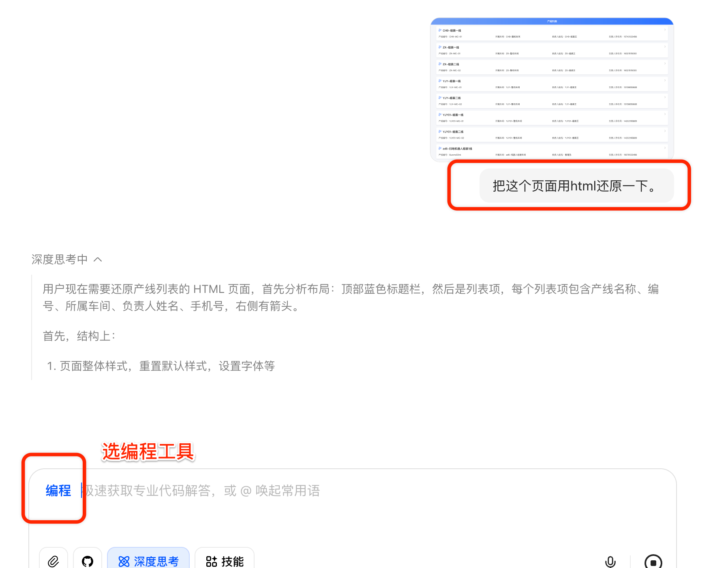Click the 把这个页面用html还原一下 message bubble
This screenshot has width=728, height=568.
[576, 186]
